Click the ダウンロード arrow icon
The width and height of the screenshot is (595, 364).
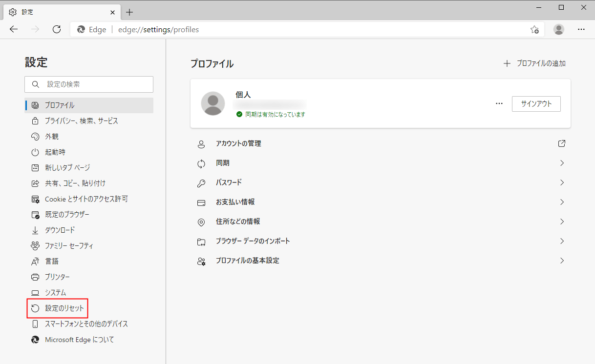pyautogui.click(x=35, y=230)
